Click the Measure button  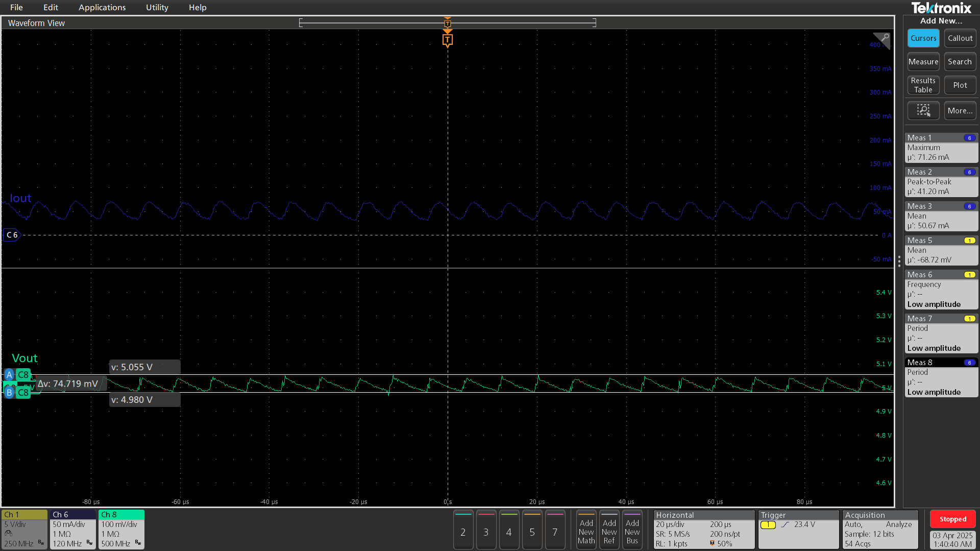(923, 62)
